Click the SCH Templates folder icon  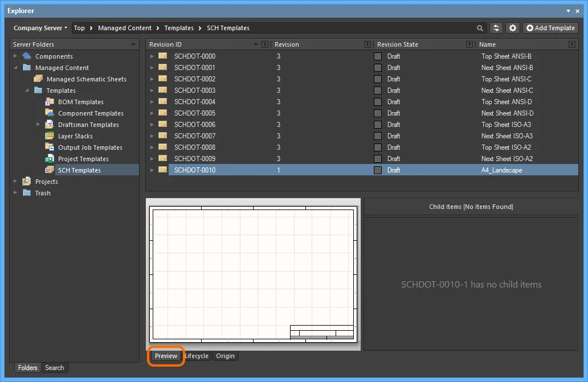coord(50,170)
